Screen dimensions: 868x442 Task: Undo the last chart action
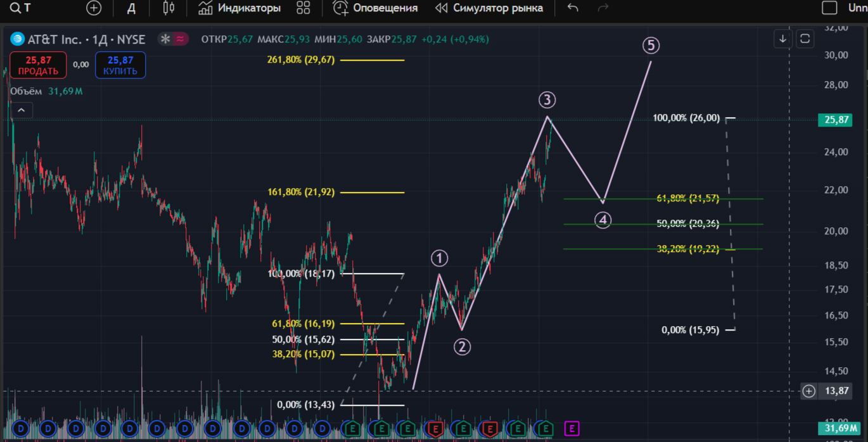(573, 8)
